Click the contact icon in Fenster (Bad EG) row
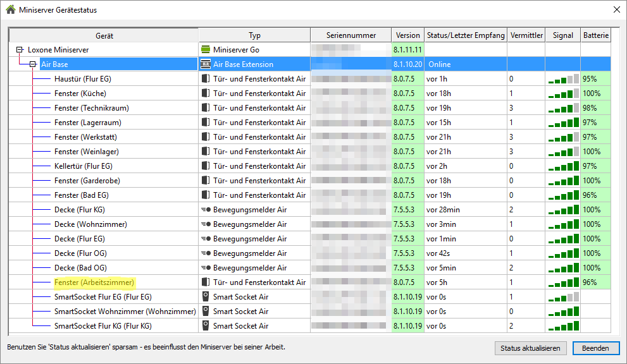 pyautogui.click(x=206, y=195)
